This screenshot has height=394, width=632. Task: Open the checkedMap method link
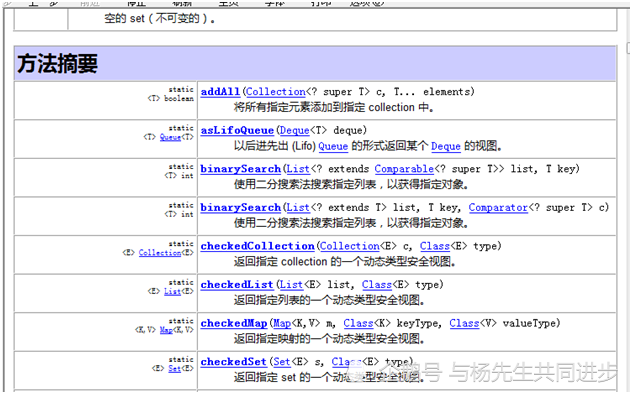234,323
